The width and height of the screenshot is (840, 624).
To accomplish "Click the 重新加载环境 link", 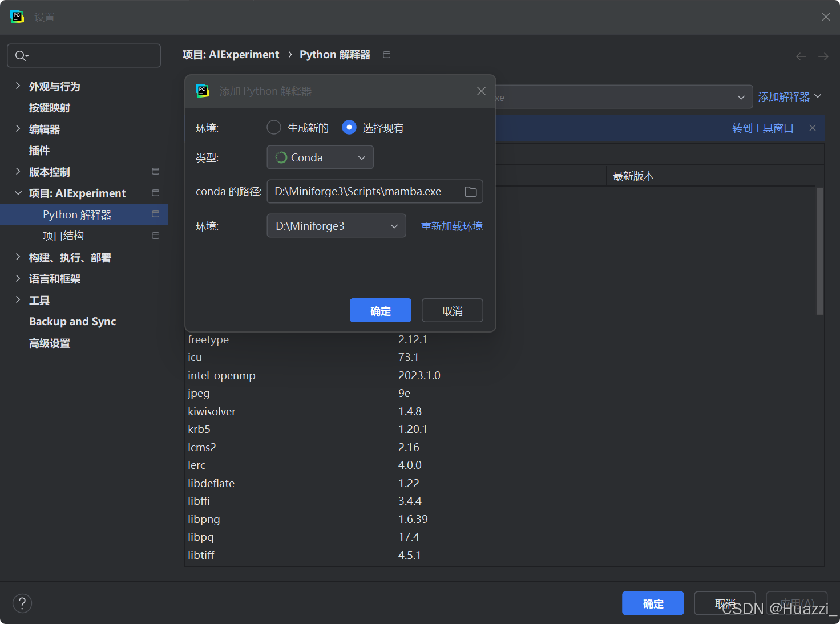I will pos(452,226).
